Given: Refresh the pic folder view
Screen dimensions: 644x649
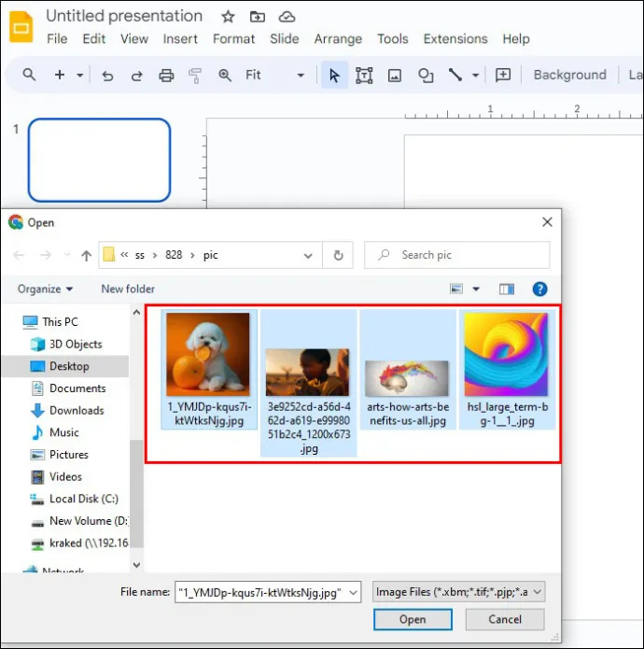Looking at the screenshot, I should tap(339, 255).
